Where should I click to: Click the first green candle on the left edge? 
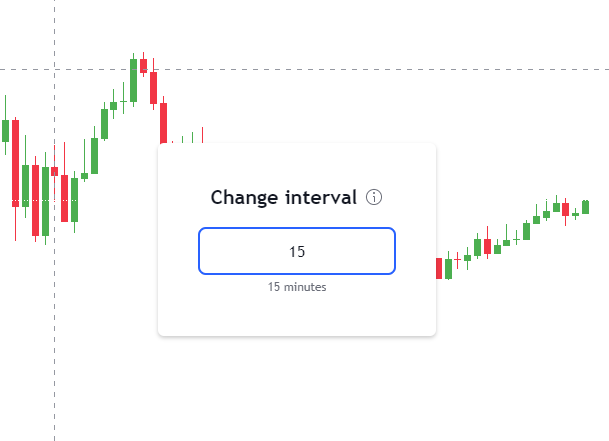tap(6, 130)
